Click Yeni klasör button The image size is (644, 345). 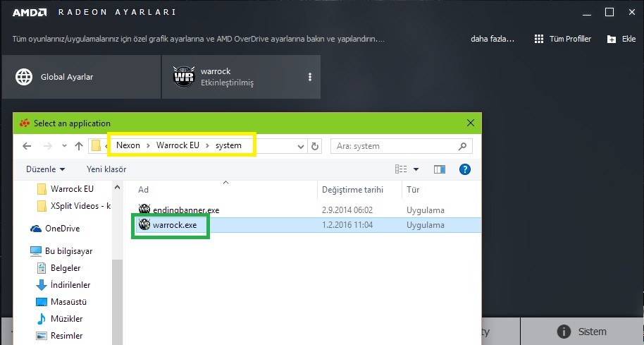coord(106,169)
